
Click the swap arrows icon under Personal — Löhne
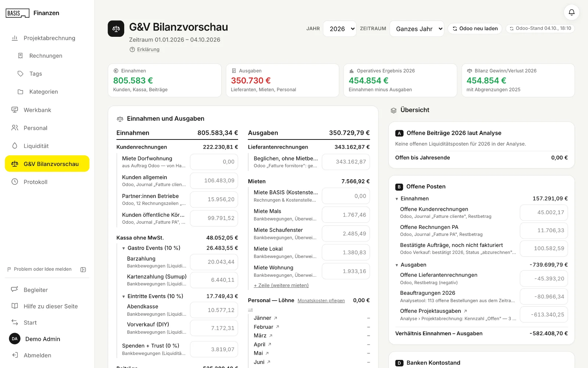click(251, 309)
